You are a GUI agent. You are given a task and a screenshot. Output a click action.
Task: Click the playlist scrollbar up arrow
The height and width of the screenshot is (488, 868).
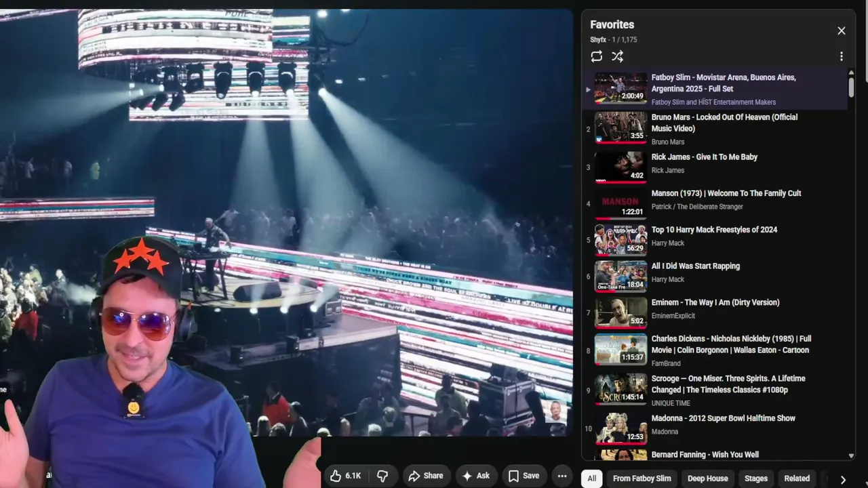tap(851, 73)
